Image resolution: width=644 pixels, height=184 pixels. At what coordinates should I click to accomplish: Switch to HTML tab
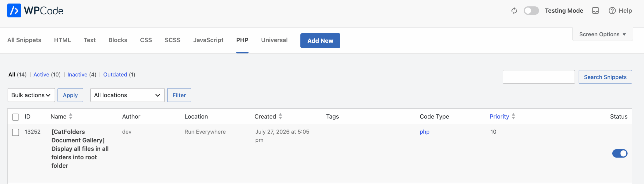pos(62,40)
